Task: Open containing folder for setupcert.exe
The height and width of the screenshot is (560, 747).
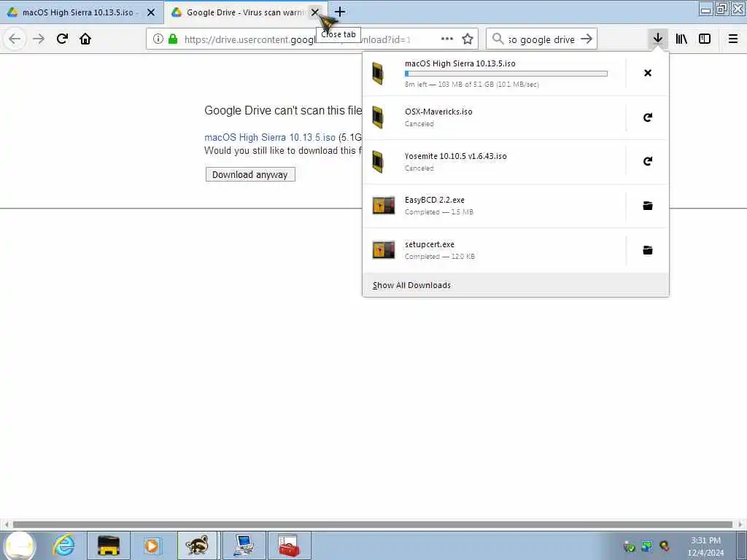Action: [648, 250]
